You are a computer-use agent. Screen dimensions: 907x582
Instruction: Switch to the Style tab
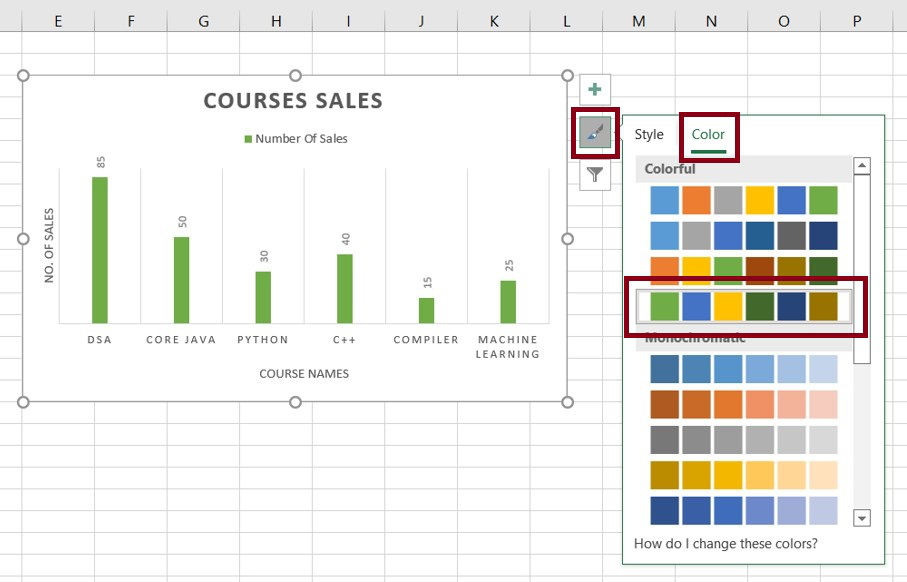click(x=648, y=135)
